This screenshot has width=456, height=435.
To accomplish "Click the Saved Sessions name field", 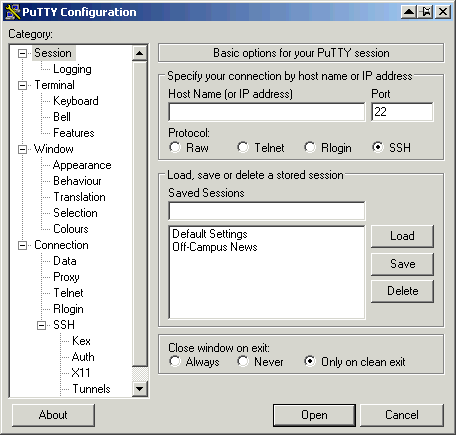I will 267,211.
